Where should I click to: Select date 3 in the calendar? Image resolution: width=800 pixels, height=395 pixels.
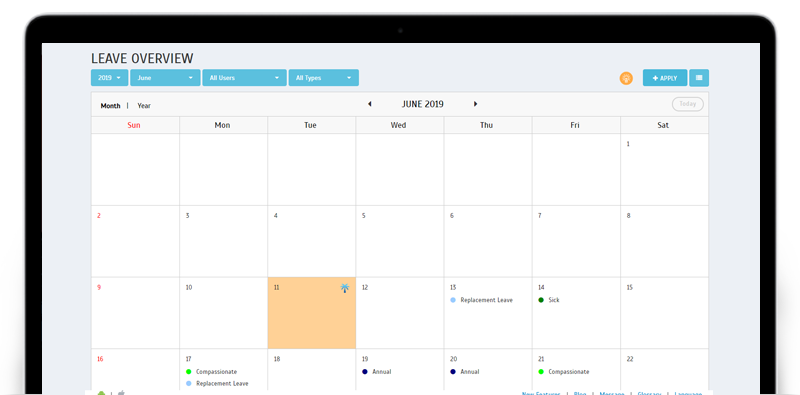click(187, 216)
